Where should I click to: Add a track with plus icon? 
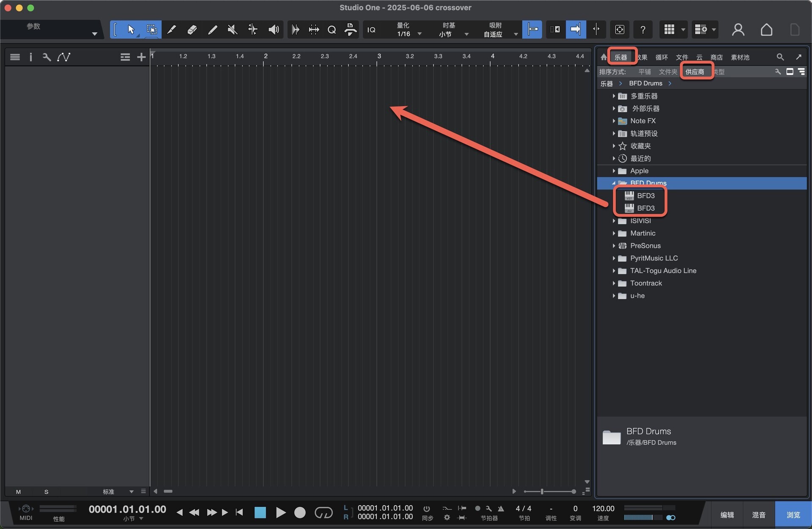[141, 57]
